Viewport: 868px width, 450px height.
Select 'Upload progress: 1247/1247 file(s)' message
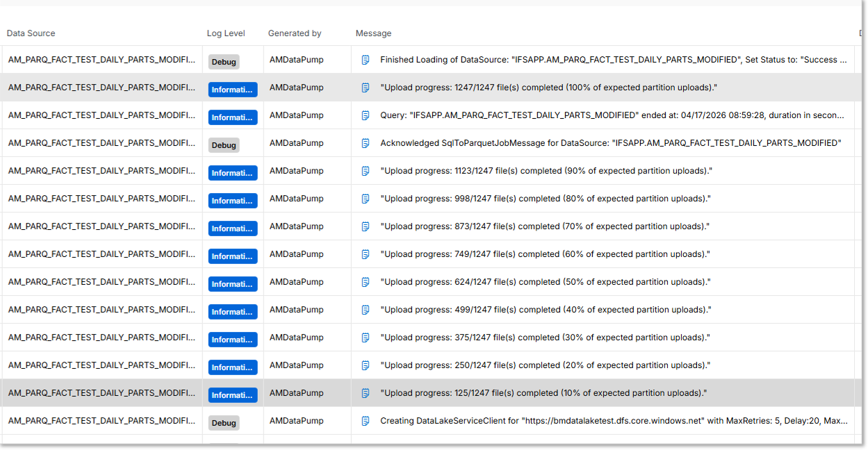pos(548,87)
